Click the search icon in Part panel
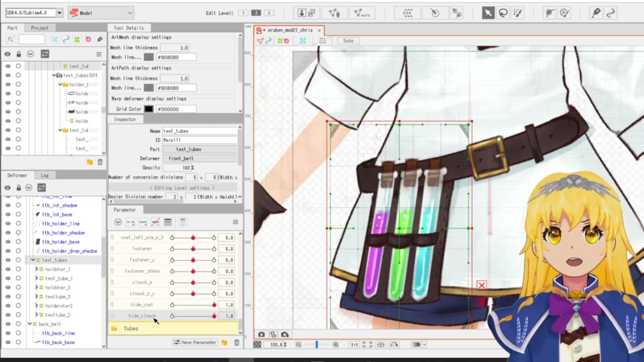This screenshot has height=362, width=644. tap(10, 39)
